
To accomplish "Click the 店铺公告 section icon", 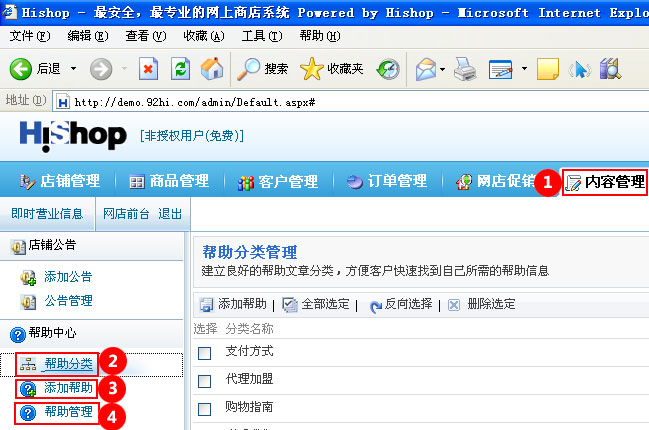I will coord(18,247).
